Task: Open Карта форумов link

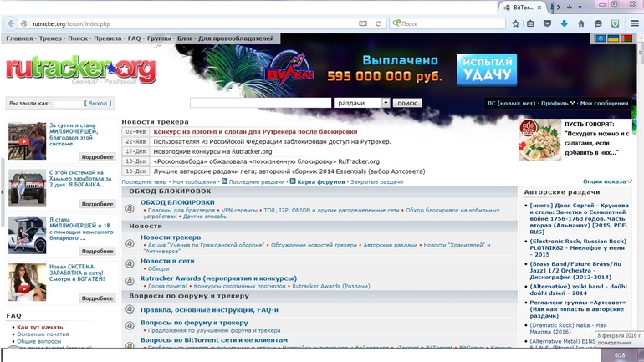Action: (x=321, y=181)
